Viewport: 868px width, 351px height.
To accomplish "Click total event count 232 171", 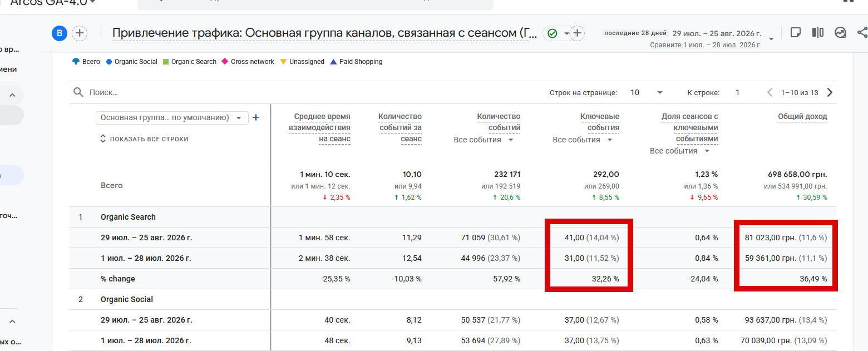I will (507, 174).
